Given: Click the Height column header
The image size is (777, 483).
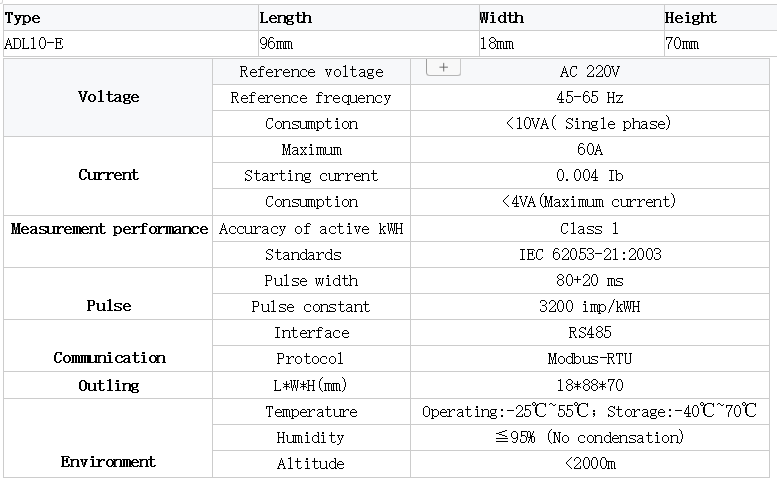Looking at the screenshot, I should coord(690,18).
